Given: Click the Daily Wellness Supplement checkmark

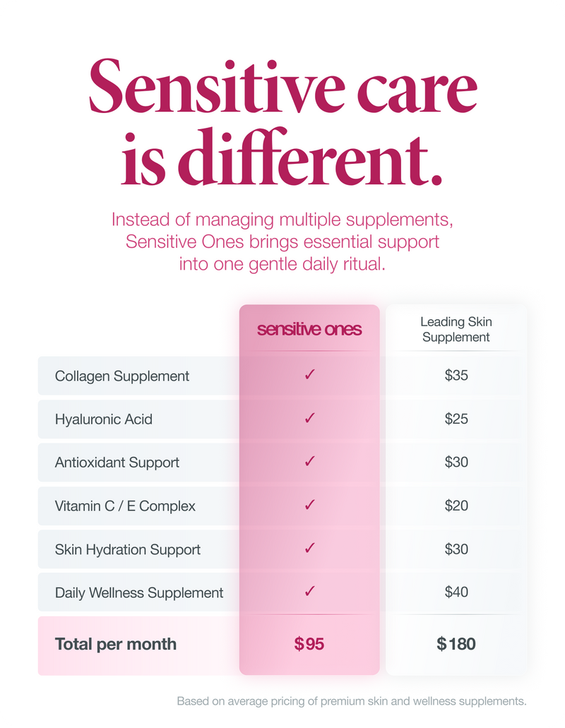Looking at the screenshot, I should pyautogui.click(x=309, y=592).
